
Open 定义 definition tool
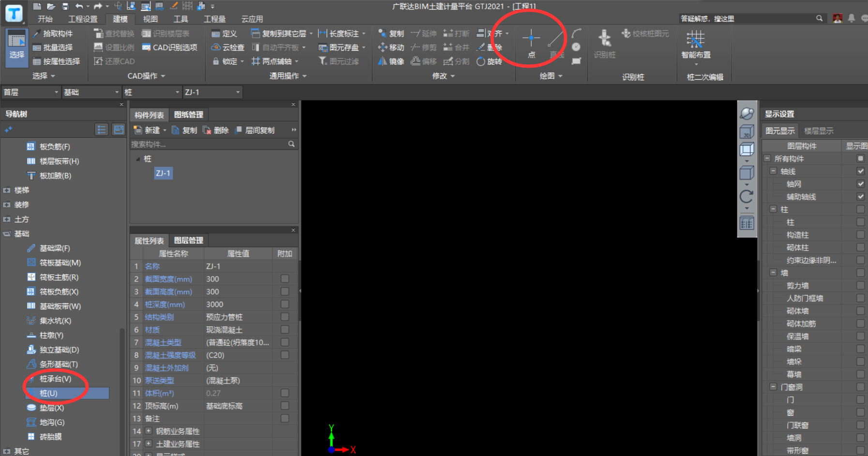(x=224, y=33)
